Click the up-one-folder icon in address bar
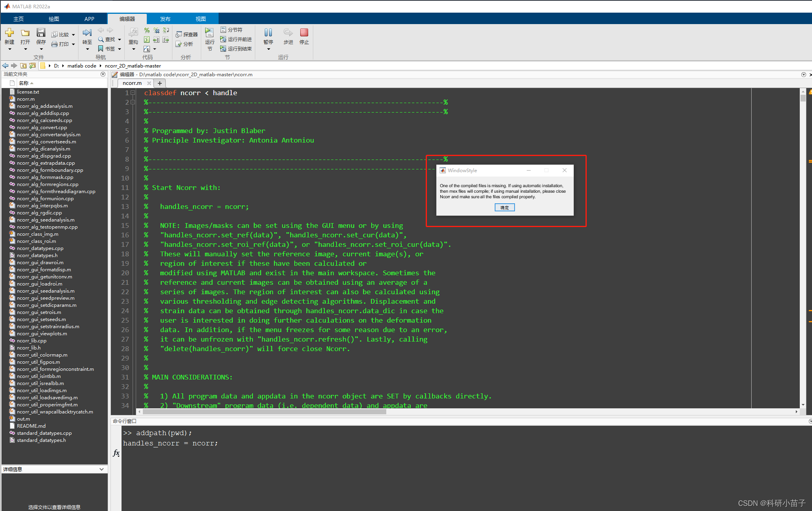This screenshot has height=511, width=812. point(24,66)
